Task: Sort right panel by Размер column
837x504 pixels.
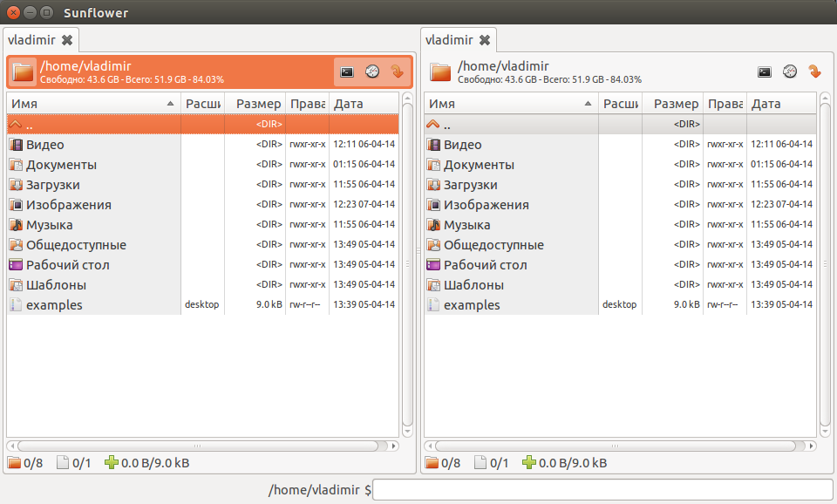Action: (x=672, y=104)
